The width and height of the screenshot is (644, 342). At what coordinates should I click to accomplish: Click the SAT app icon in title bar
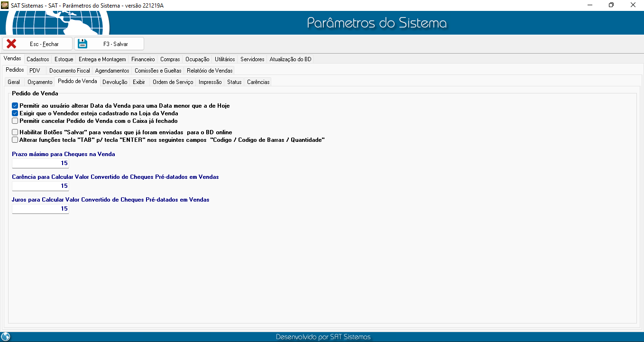[5, 5]
